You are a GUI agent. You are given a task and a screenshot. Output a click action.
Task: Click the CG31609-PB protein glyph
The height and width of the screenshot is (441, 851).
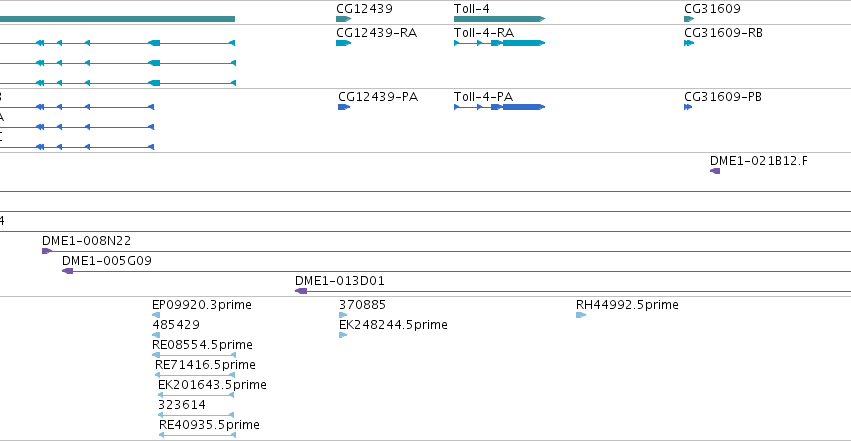(x=688, y=107)
